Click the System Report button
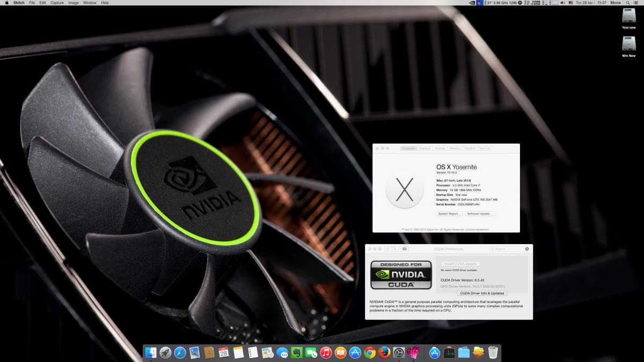 coord(450,213)
